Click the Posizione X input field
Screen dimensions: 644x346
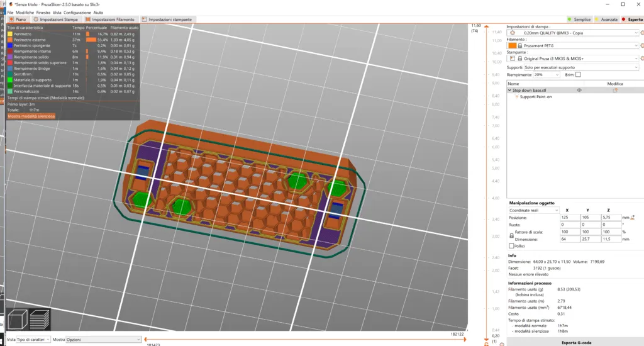(x=569, y=218)
